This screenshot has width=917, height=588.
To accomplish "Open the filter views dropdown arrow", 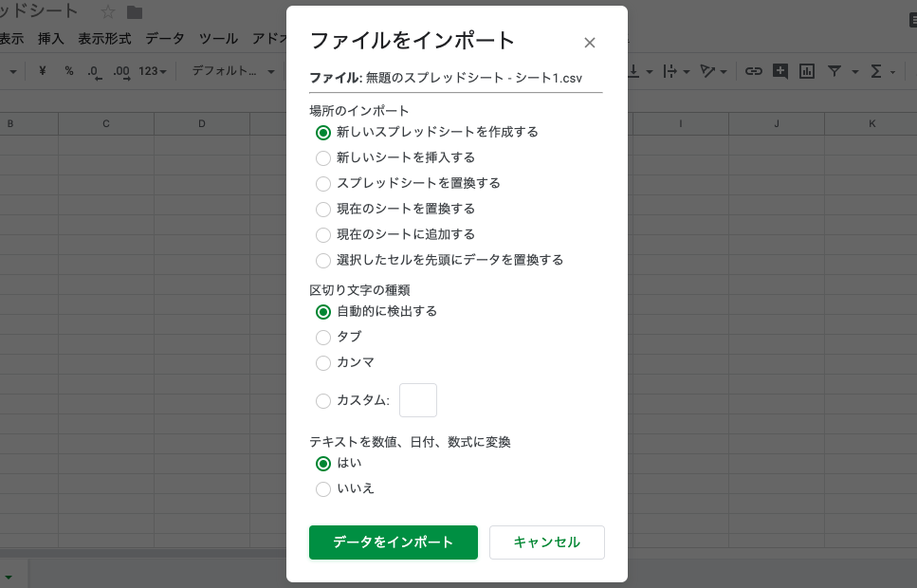I will (x=855, y=72).
